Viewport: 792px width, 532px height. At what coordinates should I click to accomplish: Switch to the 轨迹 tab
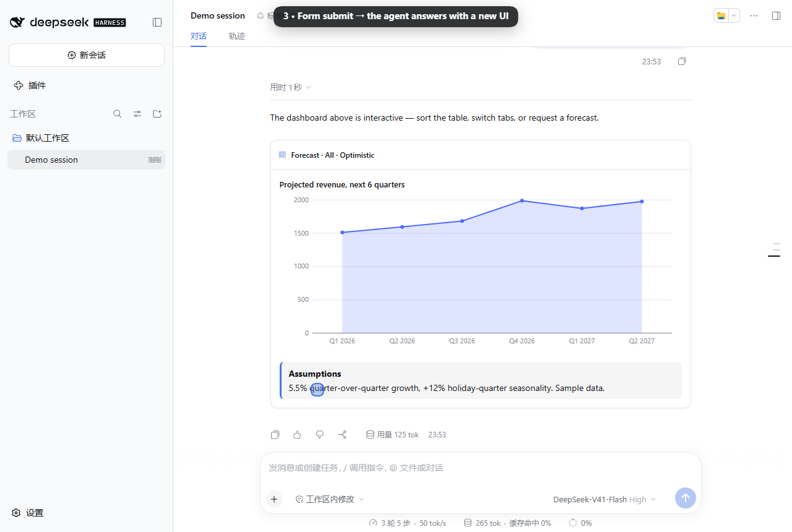pos(237,36)
